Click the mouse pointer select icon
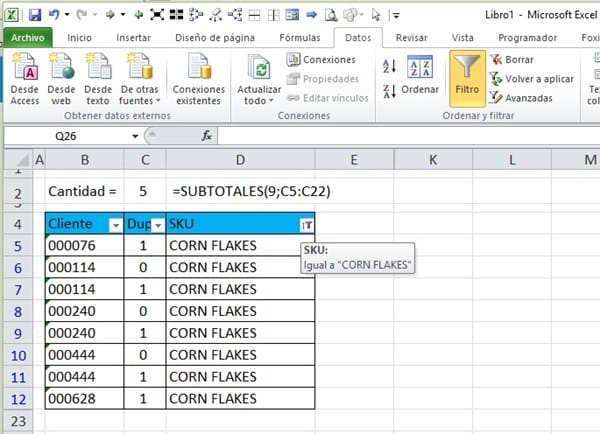 click(x=376, y=15)
